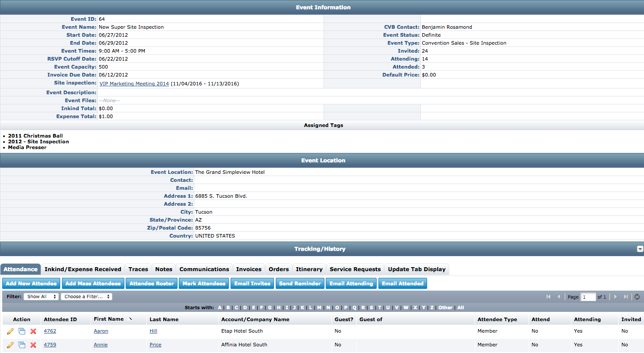This screenshot has height=353, width=644.
Task: Collapse the Tracking/History section
Action: point(640,249)
